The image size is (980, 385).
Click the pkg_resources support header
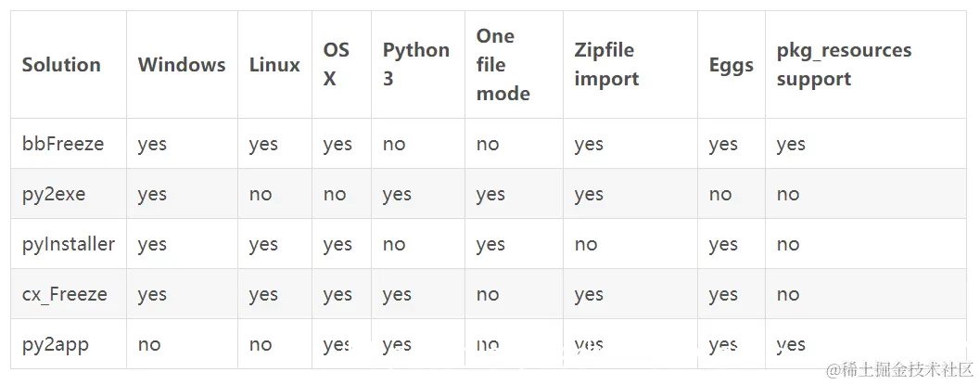844,65
